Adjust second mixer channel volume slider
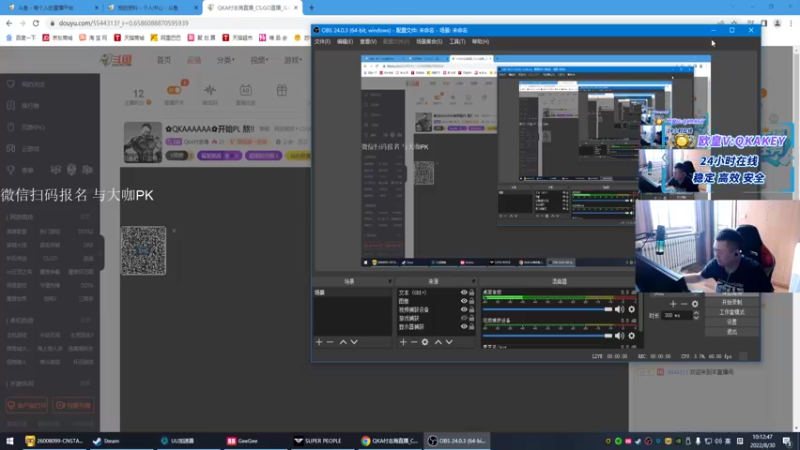The image size is (800, 450). [547, 336]
